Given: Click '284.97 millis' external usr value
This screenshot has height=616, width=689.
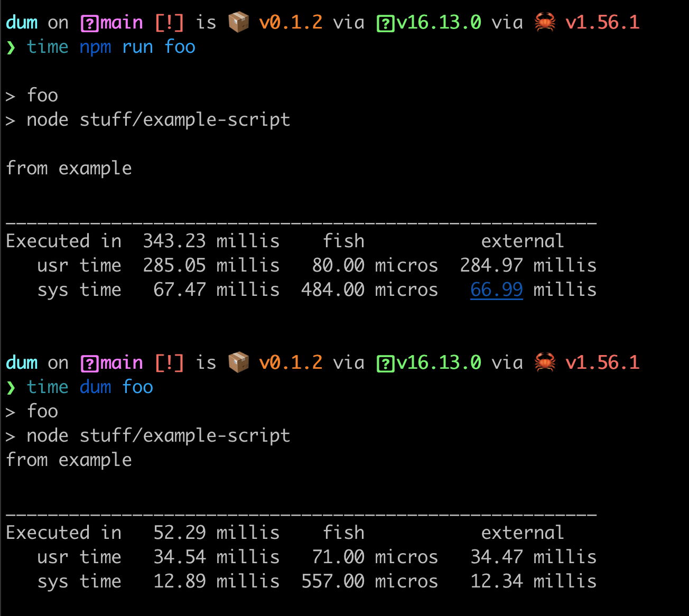Looking at the screenshot, I should click(x=528, y=265).
